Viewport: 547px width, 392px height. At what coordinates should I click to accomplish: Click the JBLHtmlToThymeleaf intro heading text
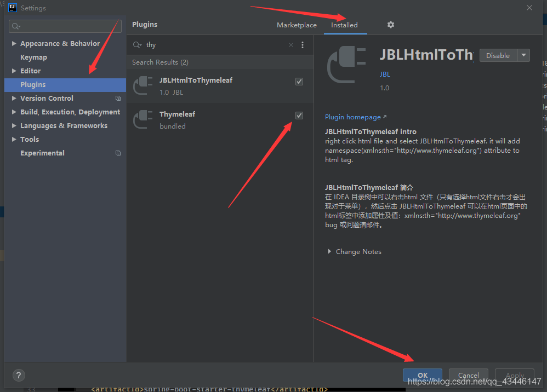click(371, 132)
